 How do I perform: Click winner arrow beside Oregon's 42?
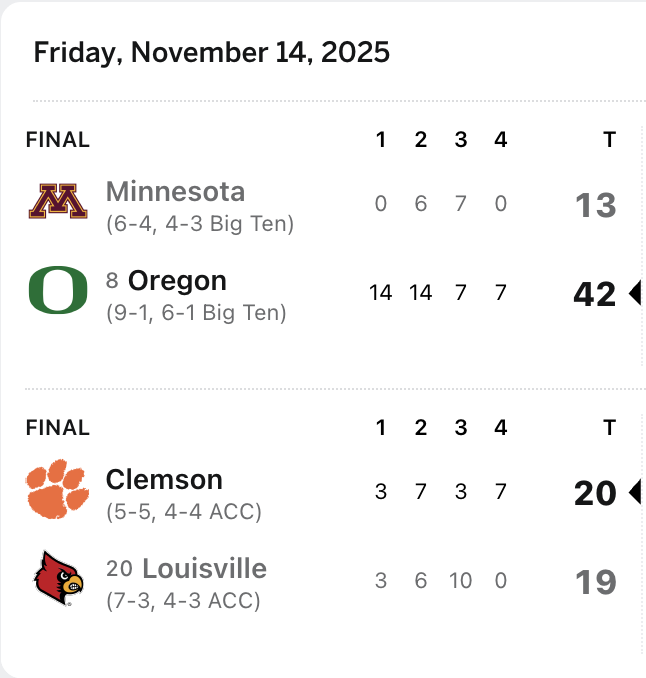[x=634, y=293]
